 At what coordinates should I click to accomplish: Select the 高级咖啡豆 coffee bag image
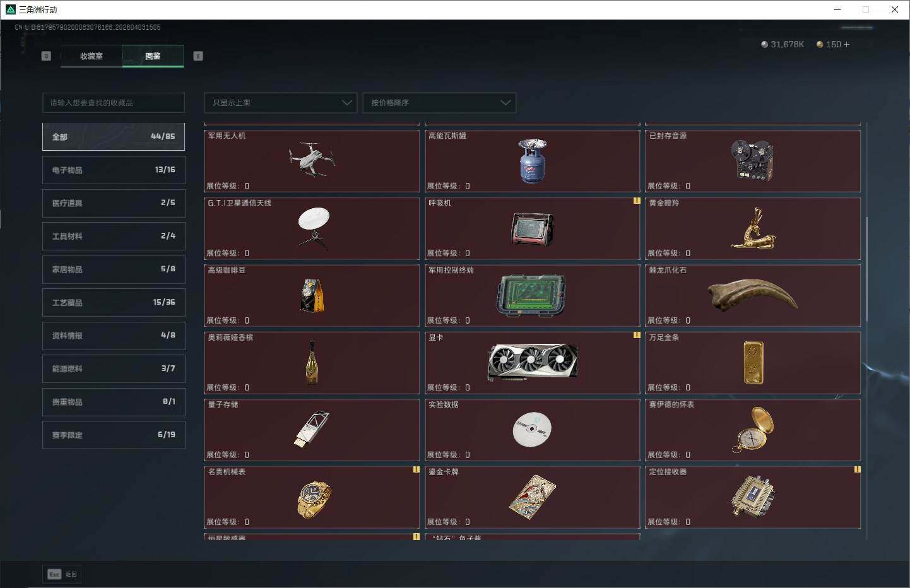312,295
